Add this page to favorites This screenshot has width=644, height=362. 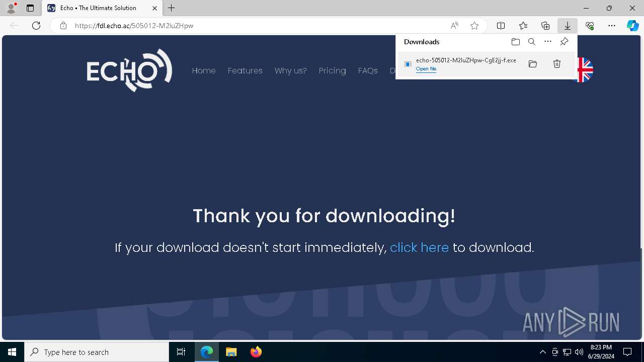pyautogui.click(x=474, y=26)
